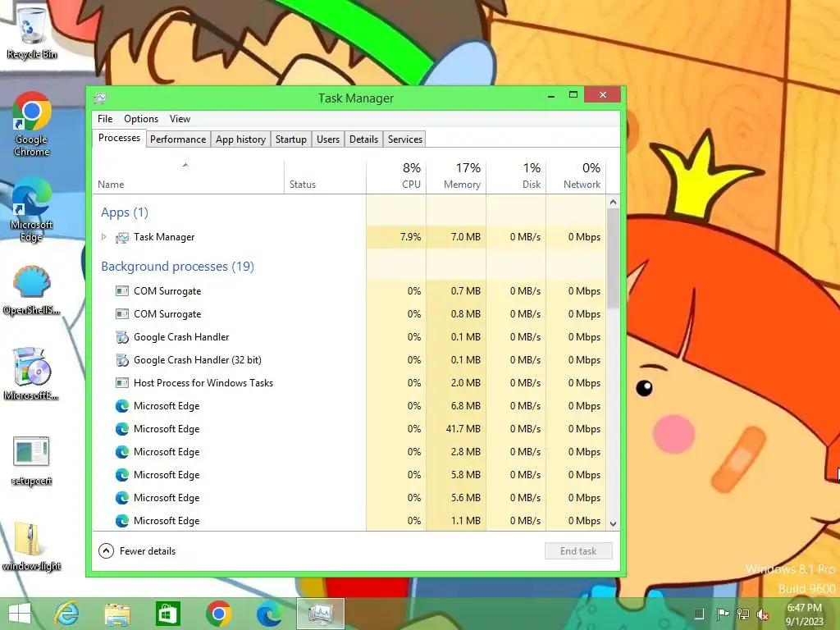Switch to the Details tab
840x630 pixels.
(x=363, y=139)
